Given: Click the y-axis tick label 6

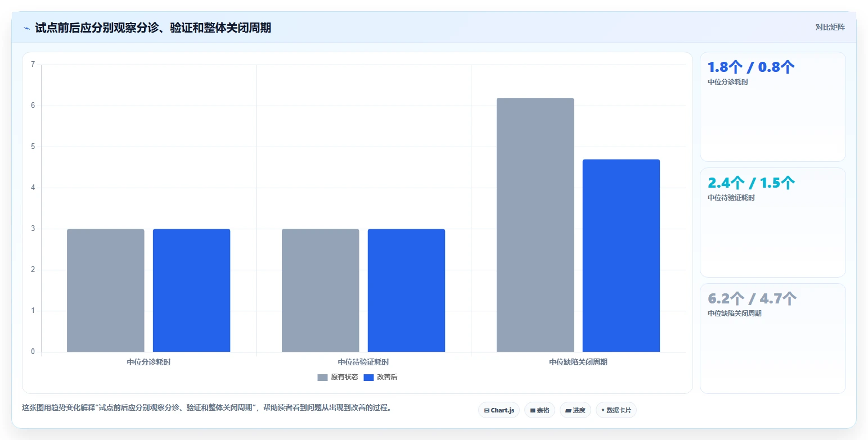Looking at the screenshot, I should pos(33,106).
